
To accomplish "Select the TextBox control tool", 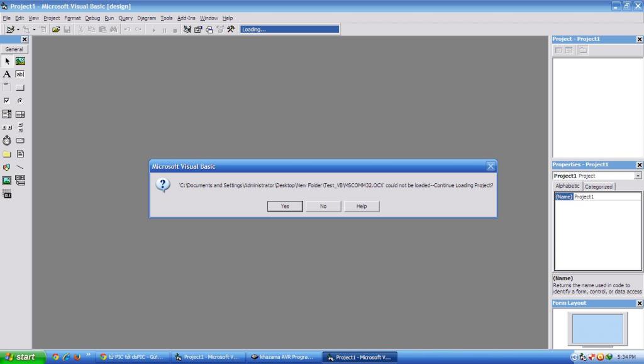I will point(20,74).
